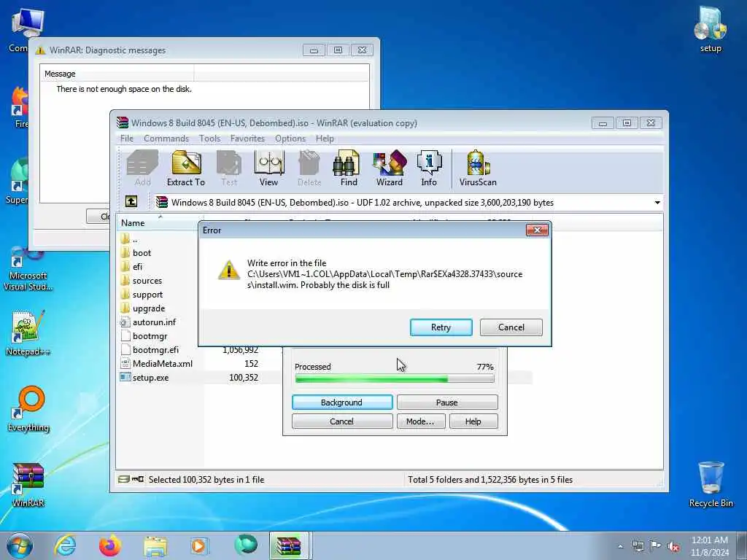Click the muted volume tray icon
This screenshot has height=560, width=747.
(673, 547)
